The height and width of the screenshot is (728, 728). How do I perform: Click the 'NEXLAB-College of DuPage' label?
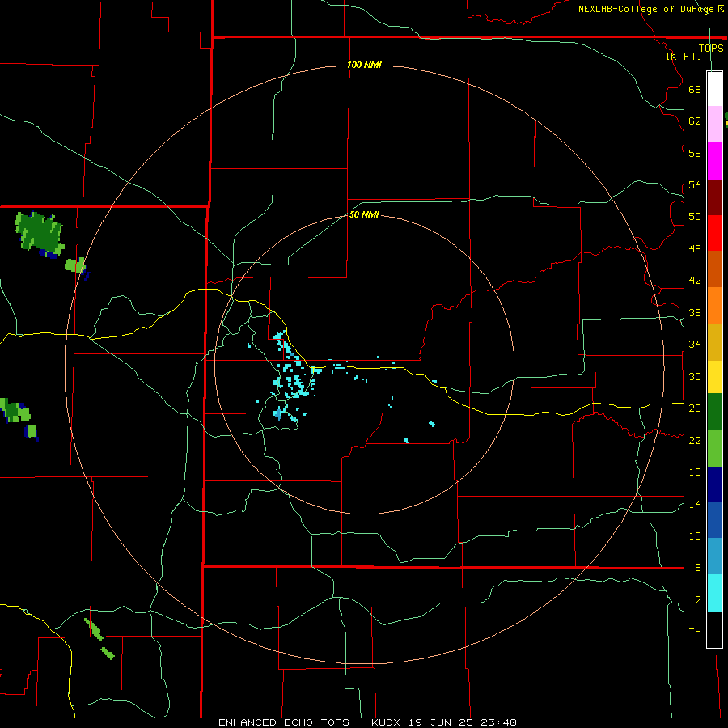click(646, 9)
